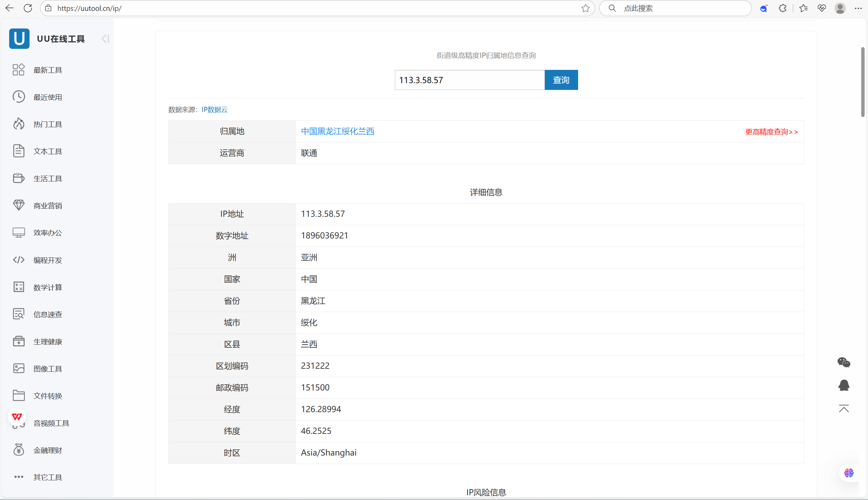
Task: Open 文件转换 category
Action: [x=48, y=396]
